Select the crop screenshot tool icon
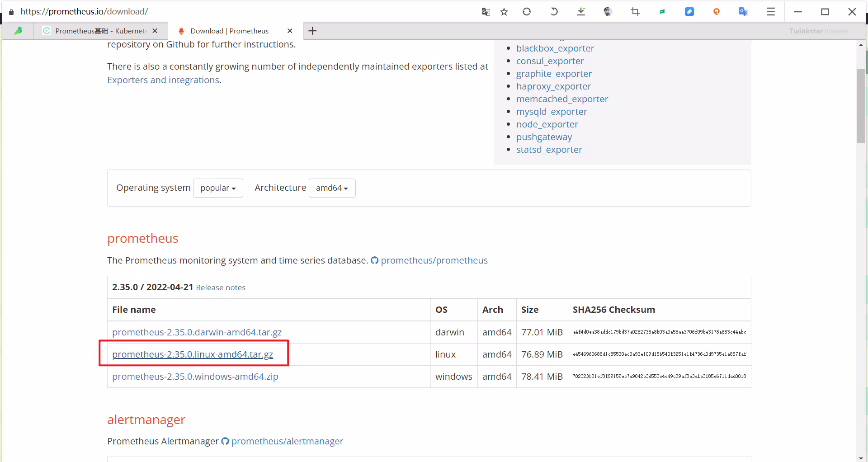The image size is (868, 462). pyautogui.click(x=635, y=12)
